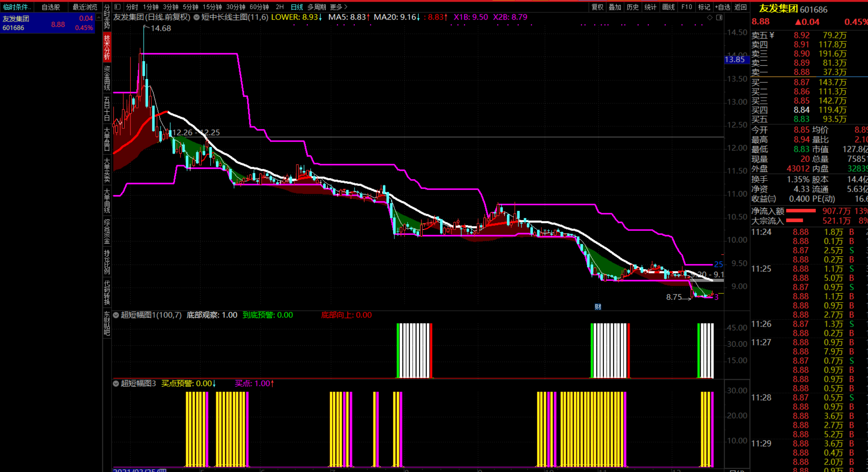
Task: Open 标记 marker tool
Action: tap(704, 7)
